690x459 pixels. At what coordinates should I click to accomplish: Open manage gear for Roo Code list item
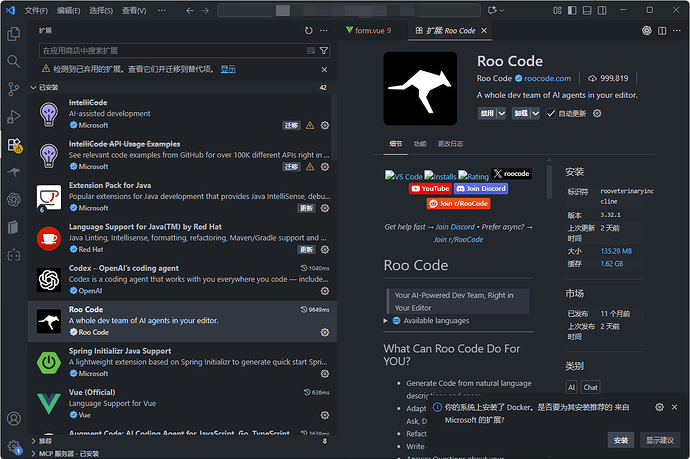click(x=325, y=332)
